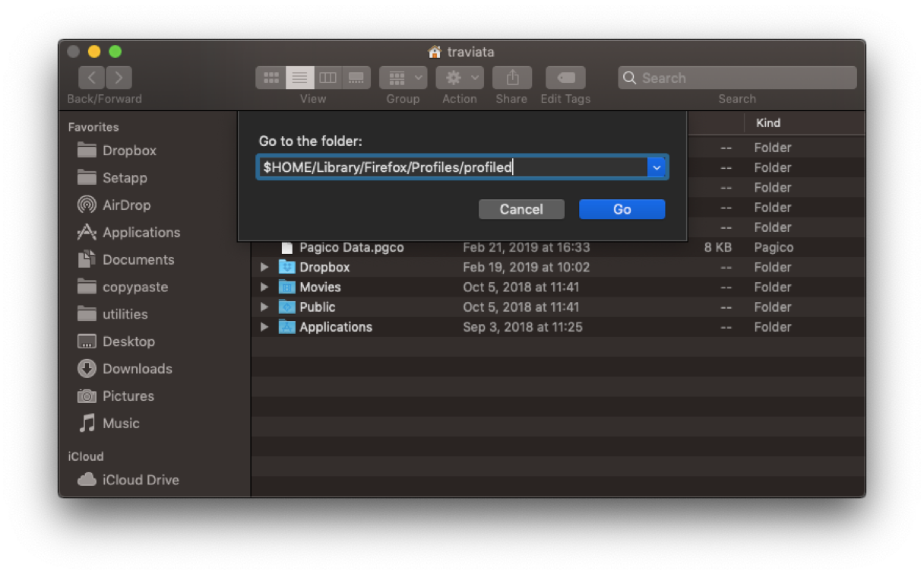Click the traviata home icon in title
924x578 pixels.
[x=435, y=52]
